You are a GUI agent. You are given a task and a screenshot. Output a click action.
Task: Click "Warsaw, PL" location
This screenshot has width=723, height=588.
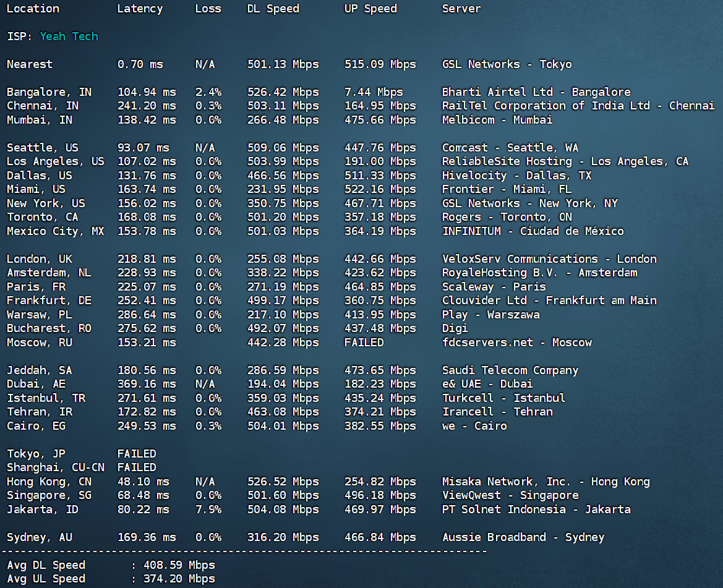pyautogui.click(x=39, y=315)
